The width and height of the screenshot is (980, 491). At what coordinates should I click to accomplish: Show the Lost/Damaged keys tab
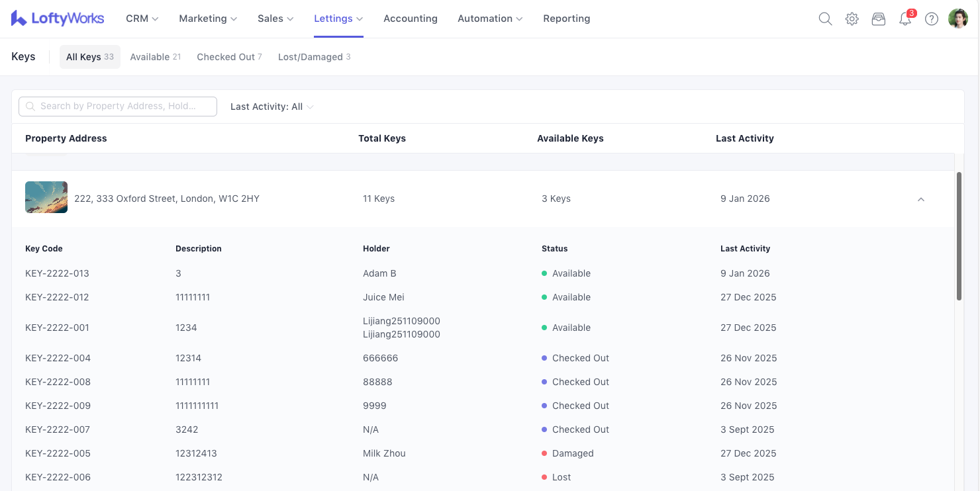(314, 57)
